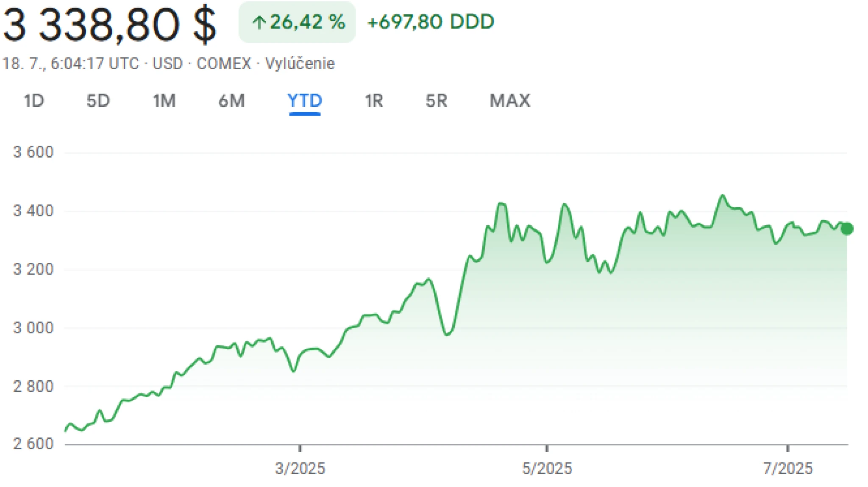This screenshot has width=868, height=487.
Task: Click the green endpoint dot on chart
Action: pos(847,229)
